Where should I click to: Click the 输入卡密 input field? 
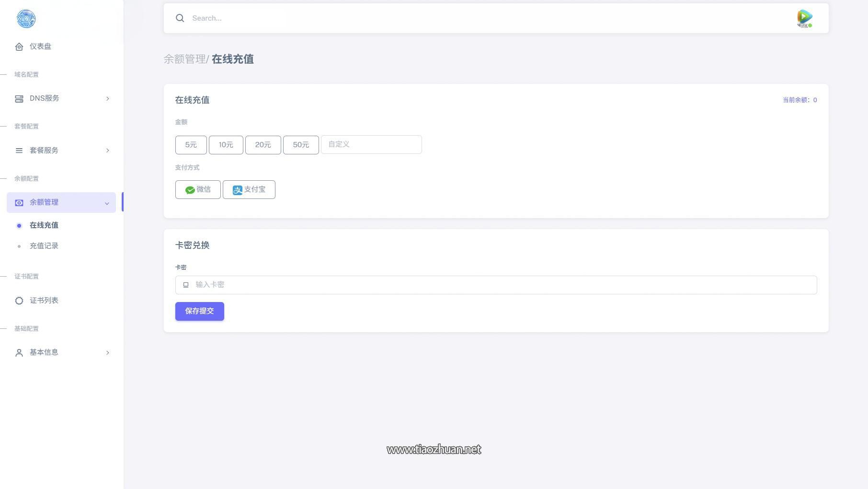[496, 285]
